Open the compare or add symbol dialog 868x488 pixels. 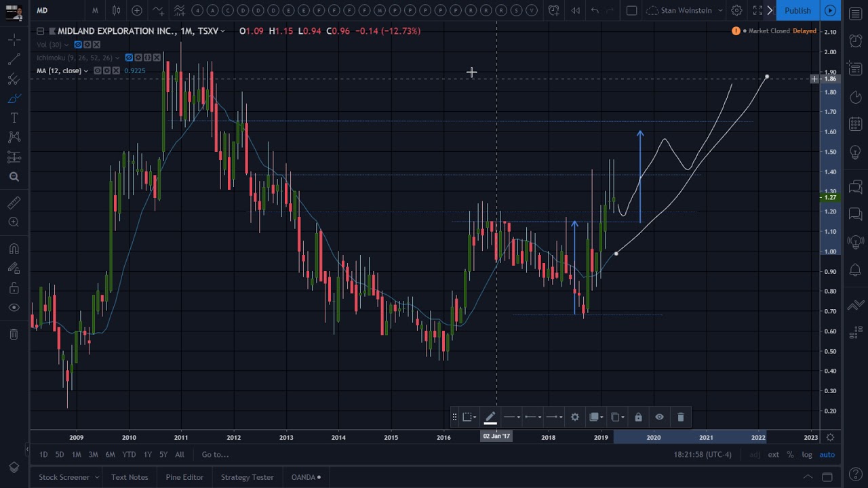(137, 10)
